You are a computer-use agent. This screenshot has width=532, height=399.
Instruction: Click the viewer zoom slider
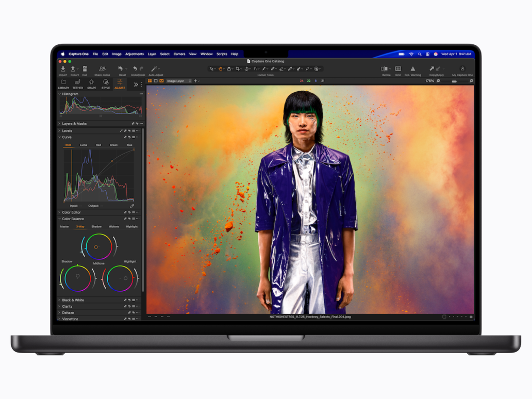click(454, 81)
